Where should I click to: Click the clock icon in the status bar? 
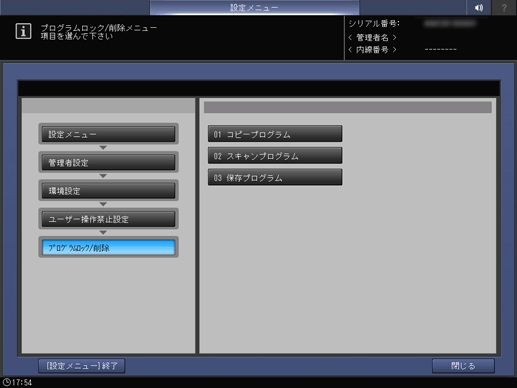click(x=6, y=382)
